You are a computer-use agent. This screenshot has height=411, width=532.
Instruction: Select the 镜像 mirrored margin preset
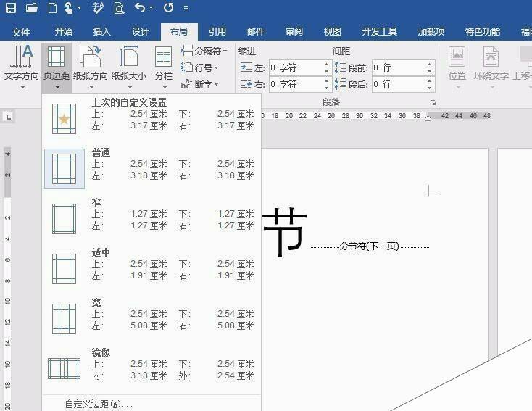point(151,368)
